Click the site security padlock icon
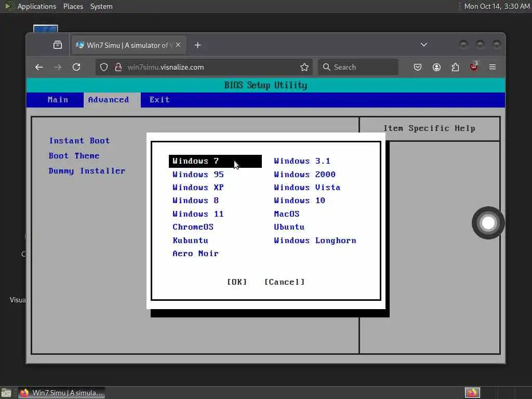 click(118, 67)
